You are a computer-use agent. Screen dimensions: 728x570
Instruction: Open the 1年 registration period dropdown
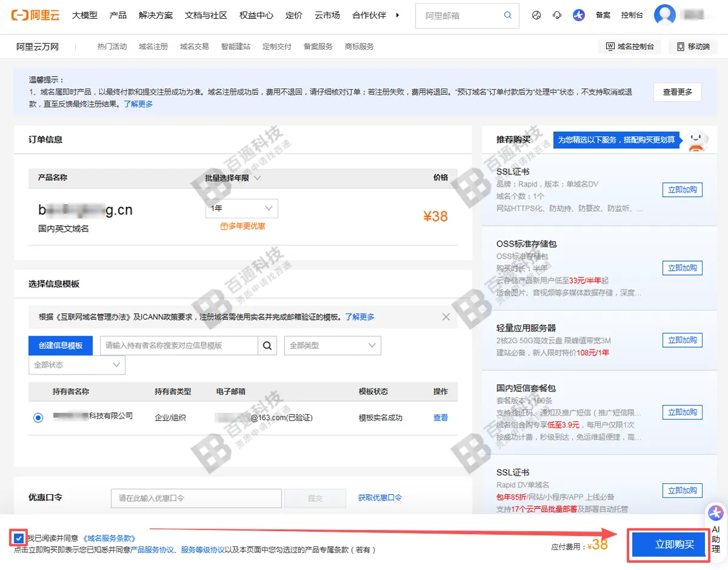[x=241, y=208]
